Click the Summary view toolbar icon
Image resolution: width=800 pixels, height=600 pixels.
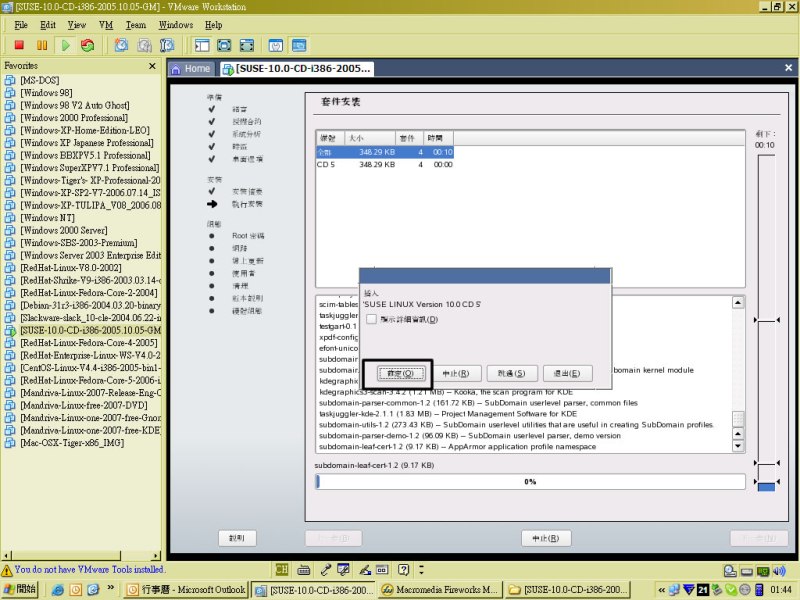276,45
